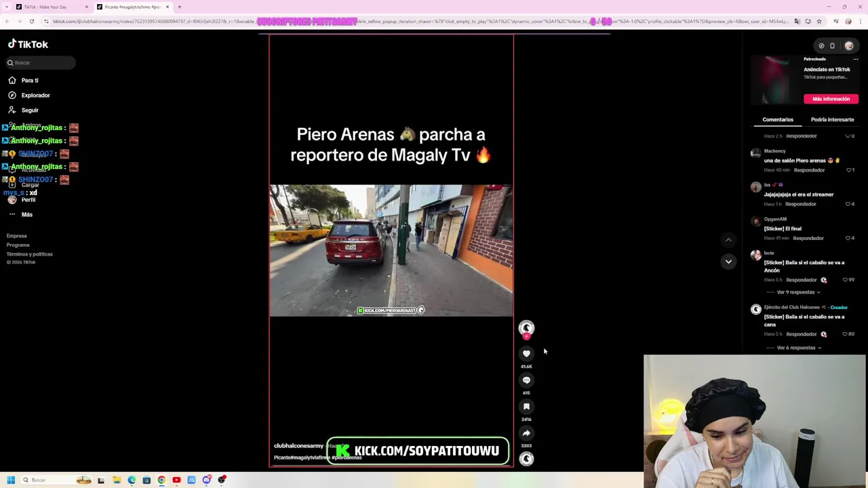Image resolution: width=868 pixels, height=488 pixels.
Task: Expand Ver 9 respuestas
Action: [x=799, y=292]
